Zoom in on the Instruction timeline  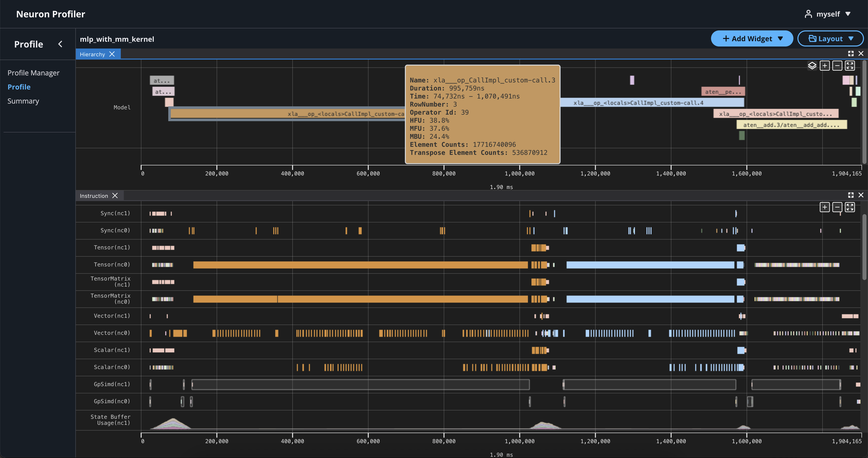(825, 207)
